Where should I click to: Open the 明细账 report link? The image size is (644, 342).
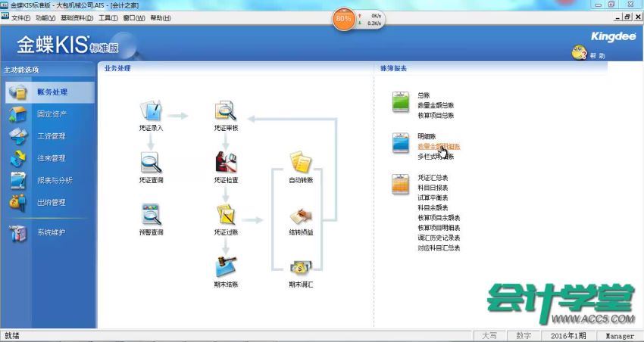click(427, 136)
